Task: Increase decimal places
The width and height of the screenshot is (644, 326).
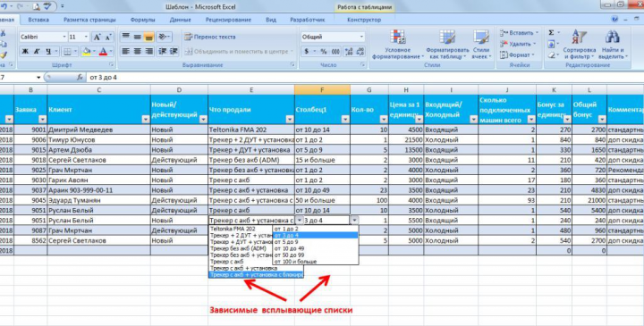Action: (349, 52)
